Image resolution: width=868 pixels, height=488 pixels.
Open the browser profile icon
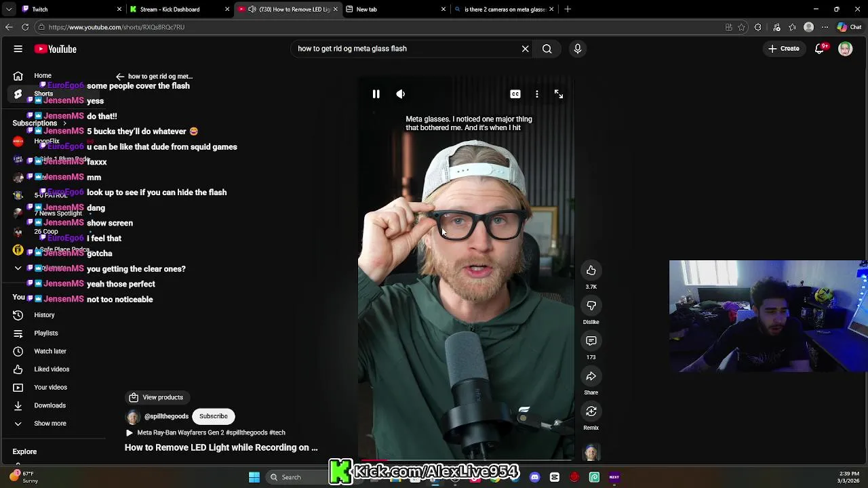(x=808, y=27)
